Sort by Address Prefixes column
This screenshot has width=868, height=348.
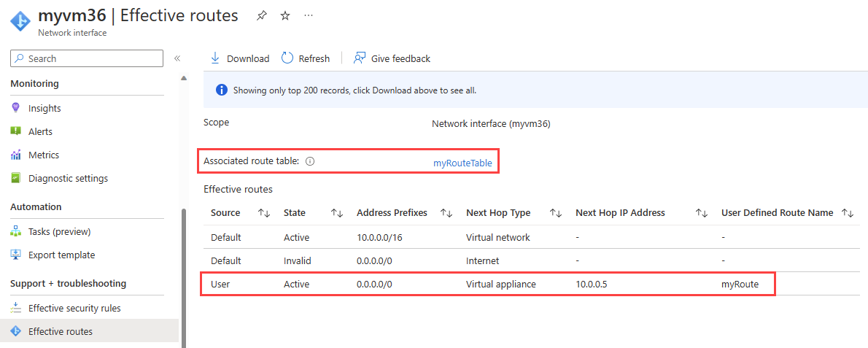click(x=446, y=213)
